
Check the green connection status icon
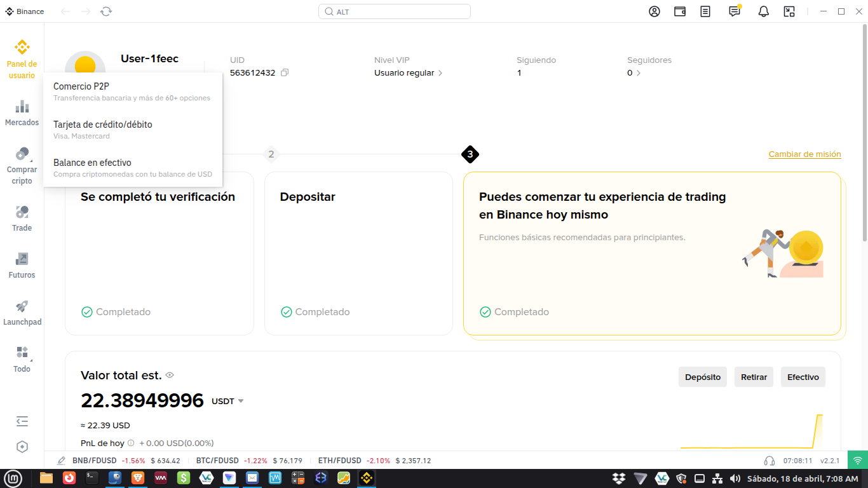[x=857, y=461]
